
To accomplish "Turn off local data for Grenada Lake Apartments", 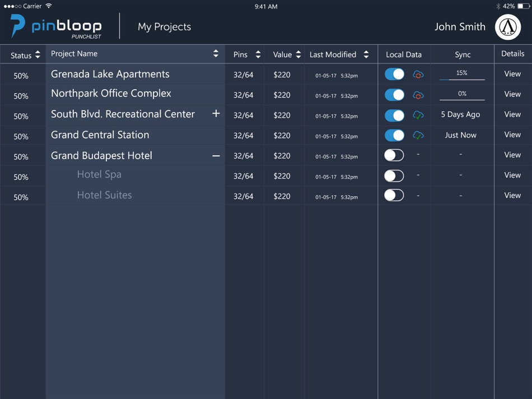I will click(x=394, y=74).
